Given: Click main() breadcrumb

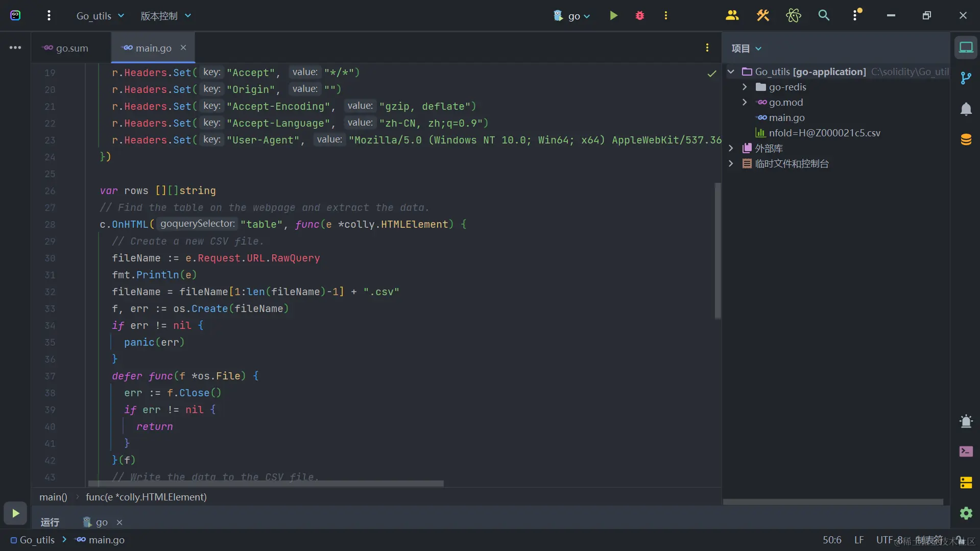Looking at the screenshot, I should click(53, 497).
